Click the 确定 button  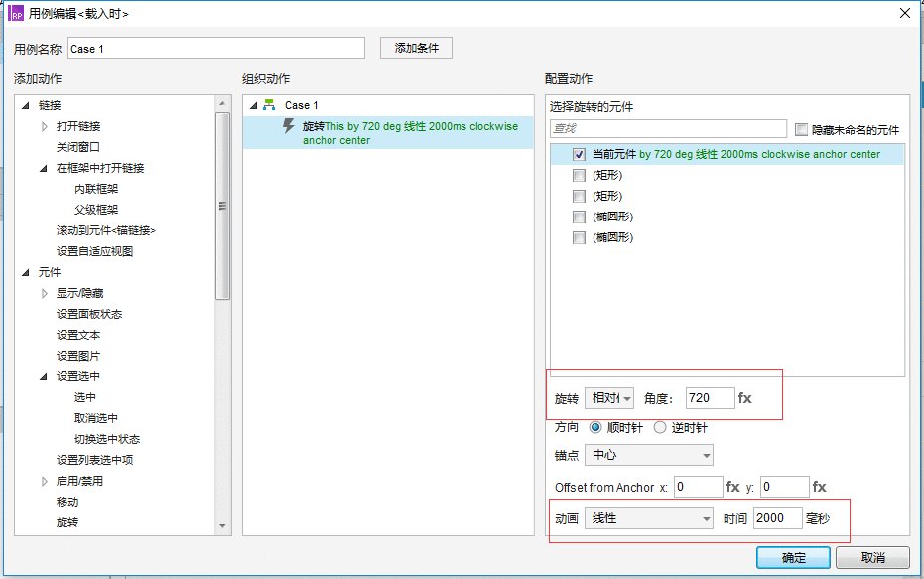[x=793, y=558]
